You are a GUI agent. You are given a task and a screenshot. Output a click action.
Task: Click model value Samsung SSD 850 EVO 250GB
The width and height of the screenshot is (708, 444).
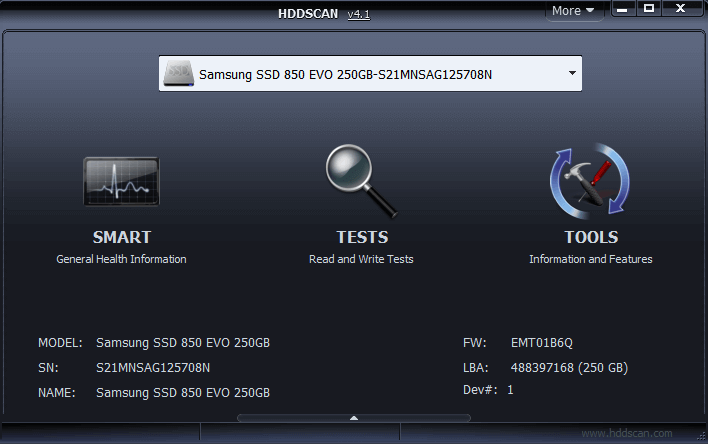(x=183, y=343)
